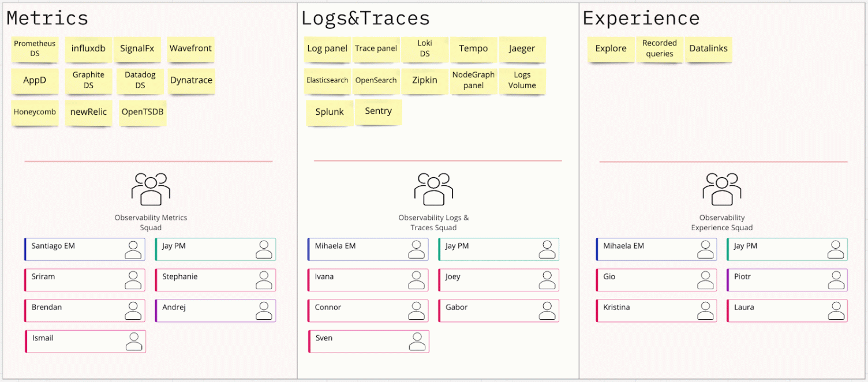Click the Splunk sticky note
The image size is (868, 382).
(329, 113)
